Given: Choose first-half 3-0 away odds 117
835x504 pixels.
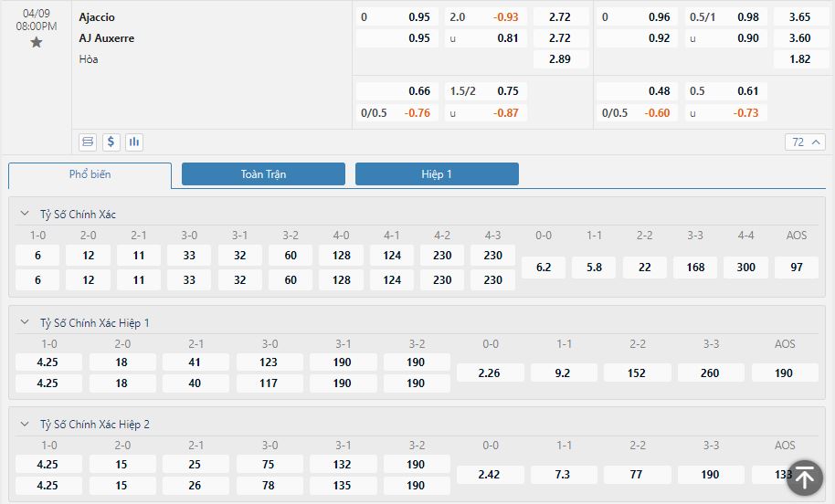Looking at the screenshot, I should tap(269, 383).
